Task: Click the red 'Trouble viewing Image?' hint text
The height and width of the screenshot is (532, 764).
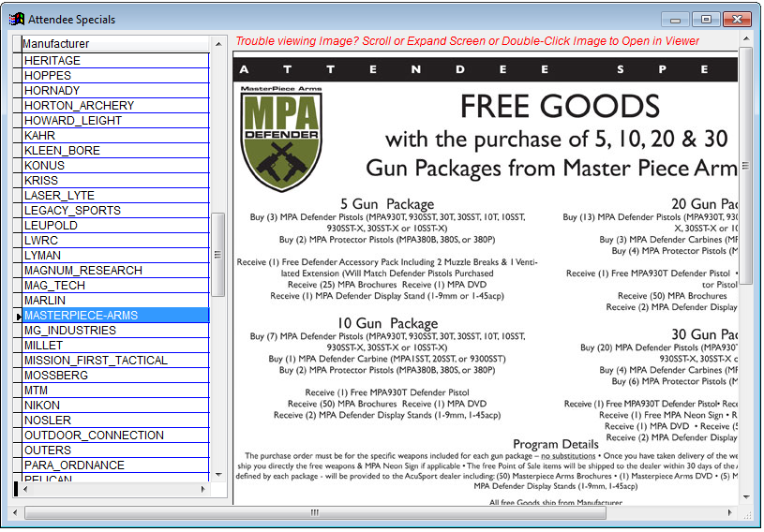Action: 467,41
